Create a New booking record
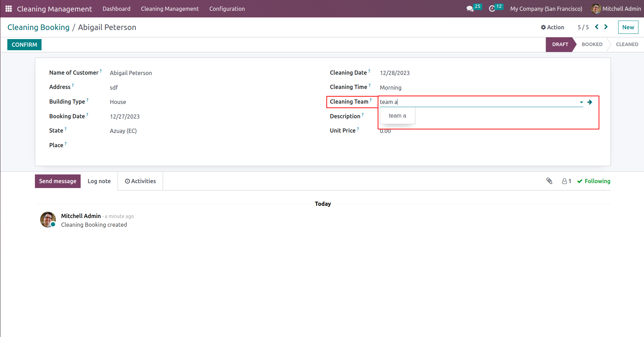The image size is (644, 337). (628, 27)
